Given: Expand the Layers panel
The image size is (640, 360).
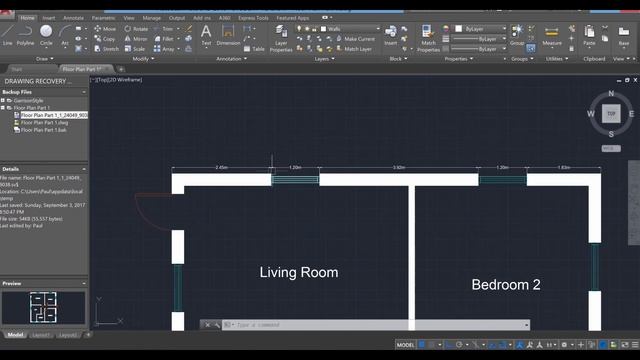Looking at the screenshot, I should click(x=324, y=59).
